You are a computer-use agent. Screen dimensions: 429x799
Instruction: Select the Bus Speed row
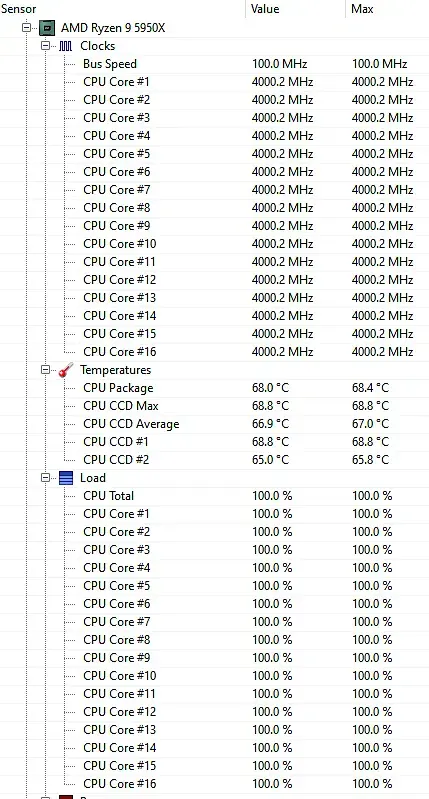point(214,64)
